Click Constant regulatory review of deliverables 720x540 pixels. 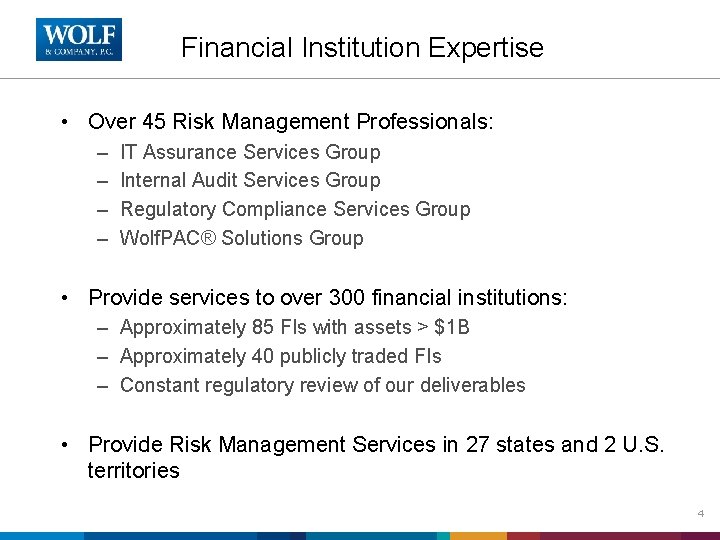click(x=322, y=385)
